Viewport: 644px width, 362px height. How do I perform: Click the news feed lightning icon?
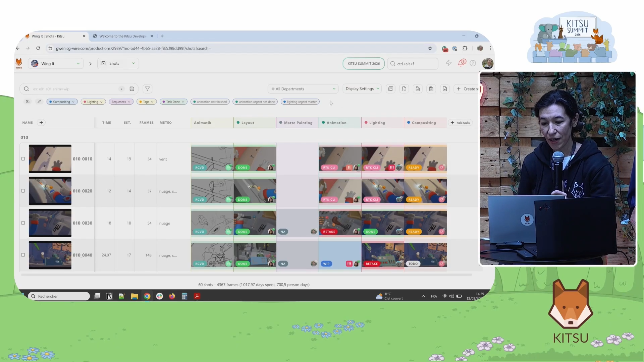tap(448, 63)
